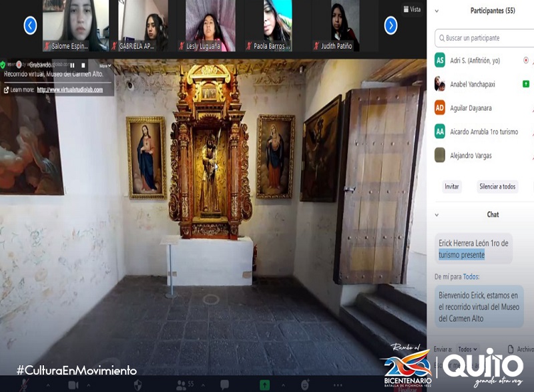
Task: Click Silenciar a todos button
Action: (x=497, y=186)
